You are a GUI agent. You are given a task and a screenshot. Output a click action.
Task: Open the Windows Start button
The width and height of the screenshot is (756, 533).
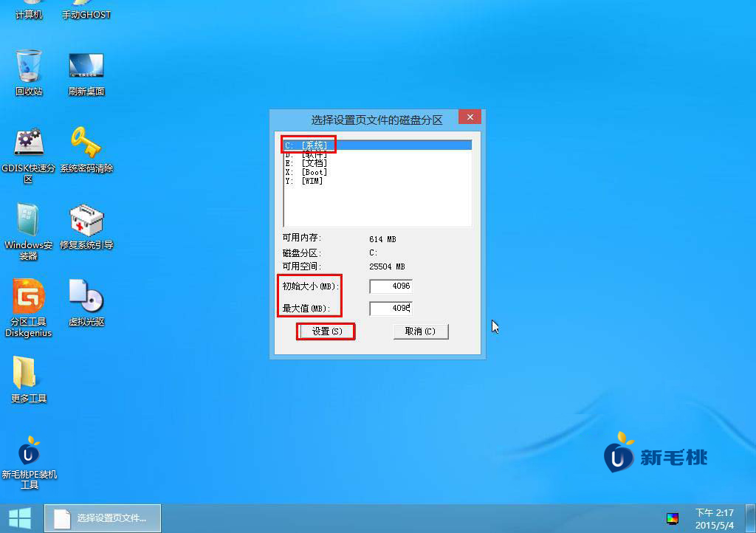point(20,517)
